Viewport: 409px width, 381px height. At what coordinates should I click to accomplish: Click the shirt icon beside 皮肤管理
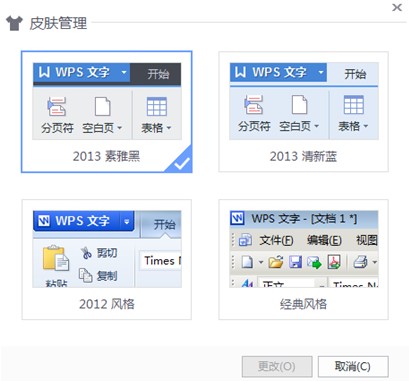(x=14, y=23)
